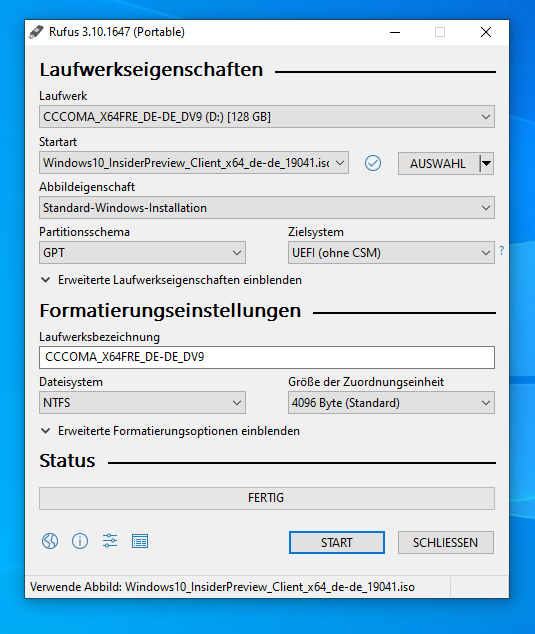This screenshot has height=634, width=535.
Task: Open the Partitionsschema GPT dropdown
Action: [x=142, y=253]
